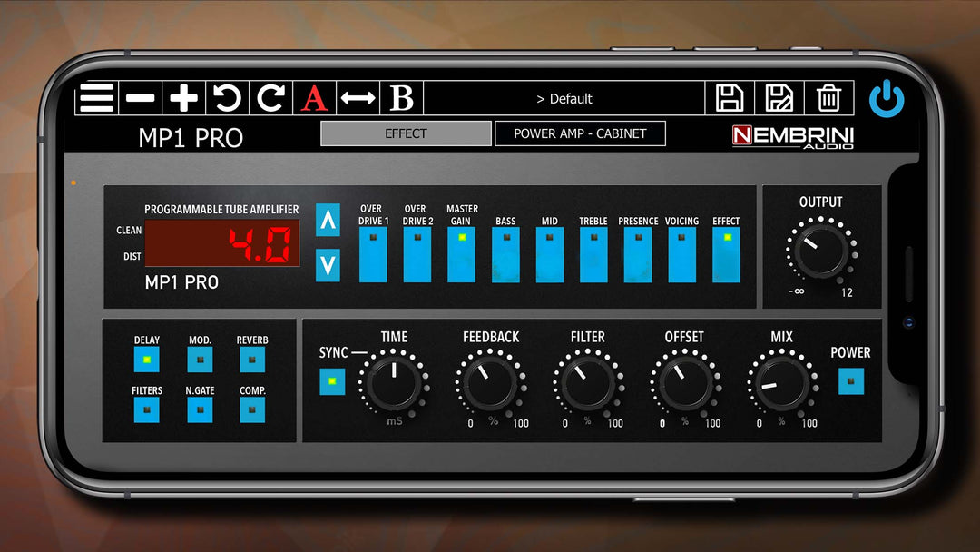The image size is (980, 552).
Task: Toggle the blue power bypass icon
Action: (x=887, y=99)
